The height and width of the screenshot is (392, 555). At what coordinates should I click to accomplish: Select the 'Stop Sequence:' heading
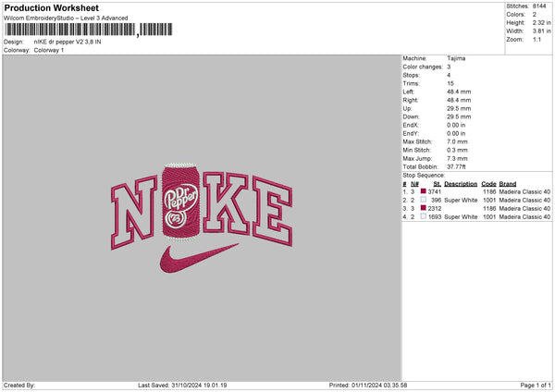424,176
